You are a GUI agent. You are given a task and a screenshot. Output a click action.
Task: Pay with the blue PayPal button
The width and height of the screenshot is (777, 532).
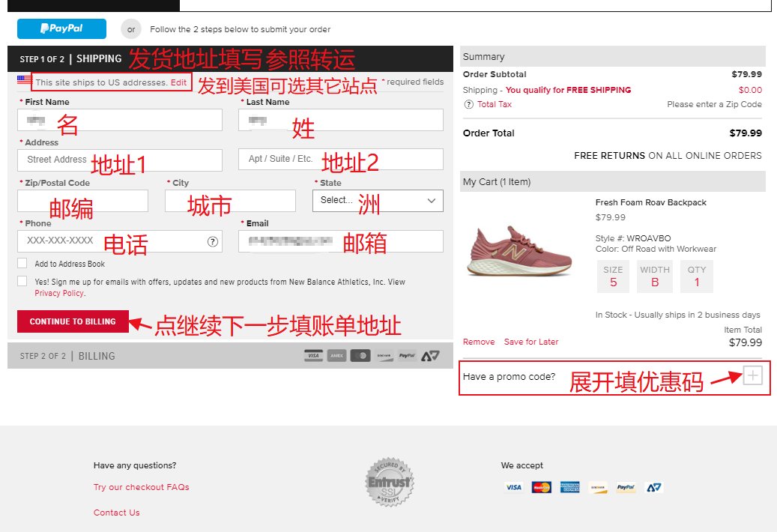[61, 28]
